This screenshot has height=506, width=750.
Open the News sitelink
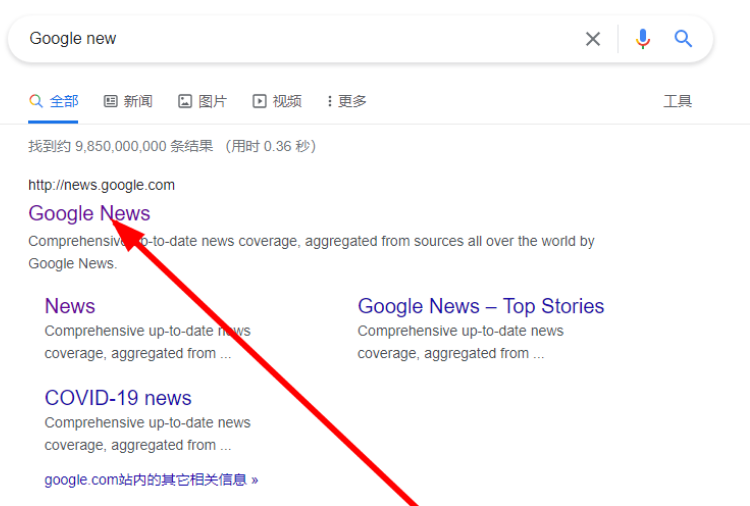pos(70,306)
